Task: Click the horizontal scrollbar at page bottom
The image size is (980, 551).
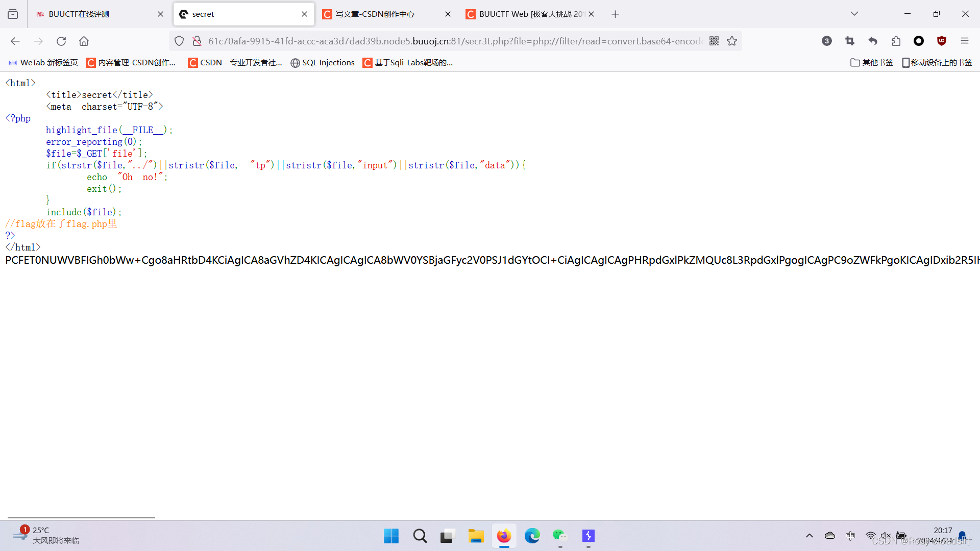Action: [x=82, y=517]
